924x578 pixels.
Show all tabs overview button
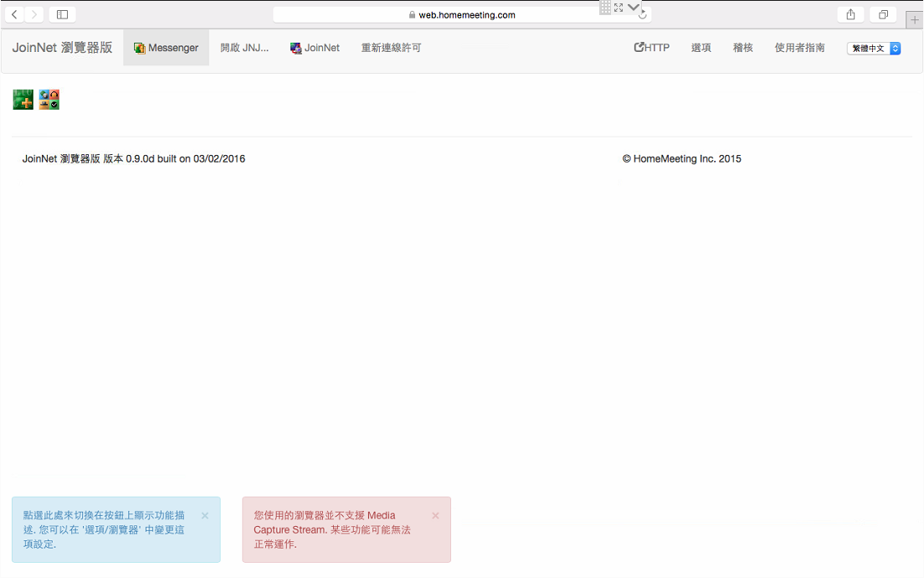(883, 14)
